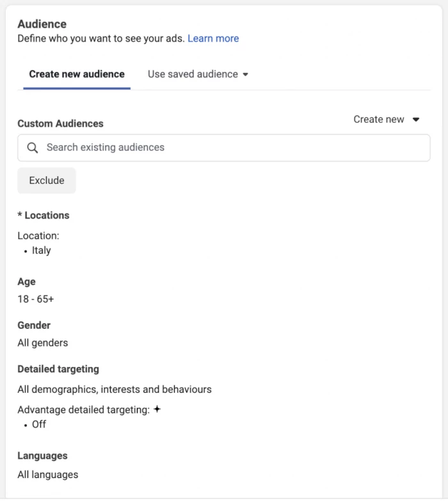The width and height of the screenshot is (448, 501).
Task: Click the Use saved audience dropdown arrow
Action: coord(245,74)
